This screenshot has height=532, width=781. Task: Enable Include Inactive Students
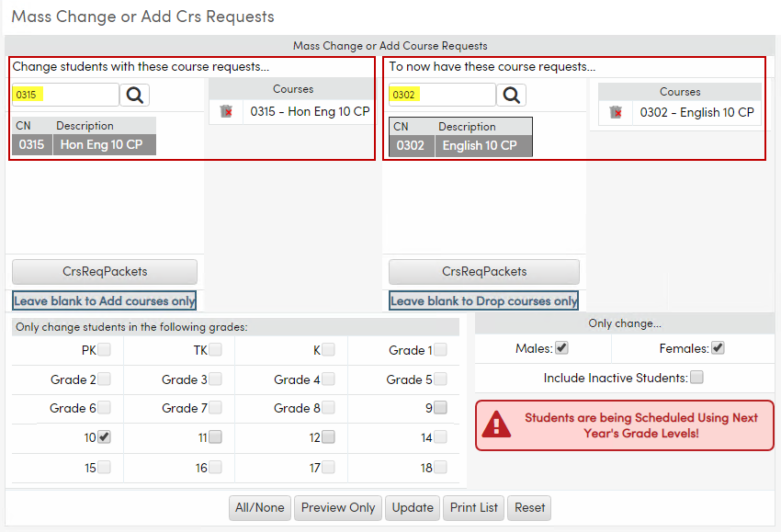[697, 377]
